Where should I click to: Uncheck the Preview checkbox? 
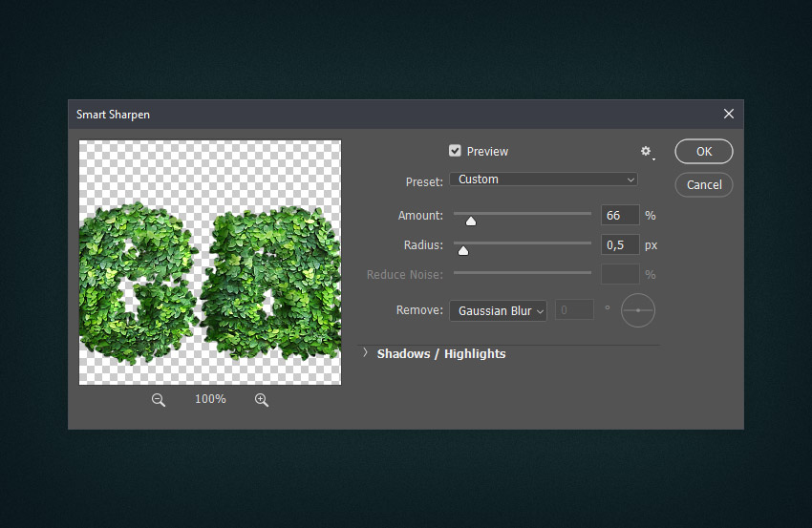coord(455,151)
